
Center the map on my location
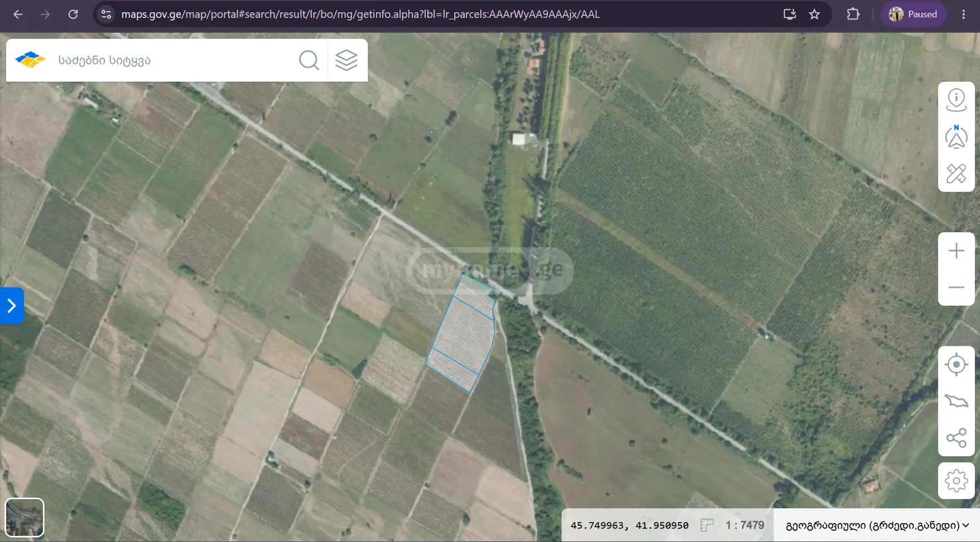click(x=956, y=365)
